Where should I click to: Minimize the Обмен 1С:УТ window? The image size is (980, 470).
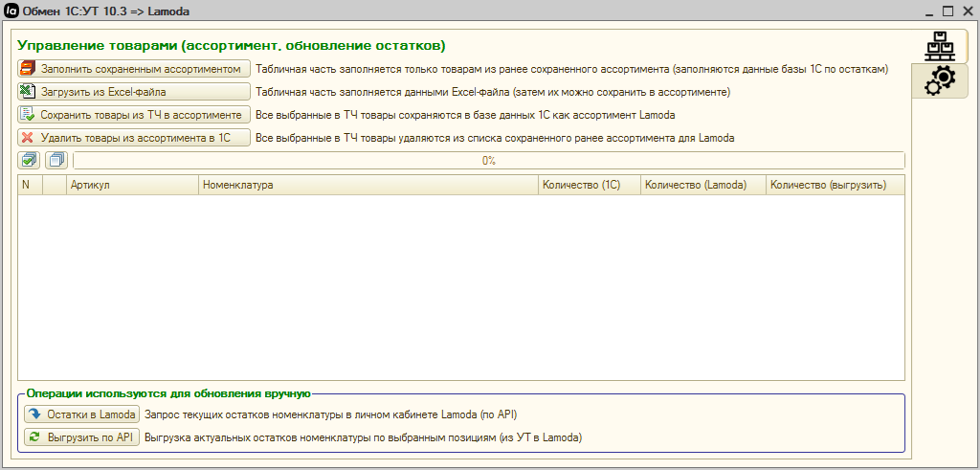(930, 11)
